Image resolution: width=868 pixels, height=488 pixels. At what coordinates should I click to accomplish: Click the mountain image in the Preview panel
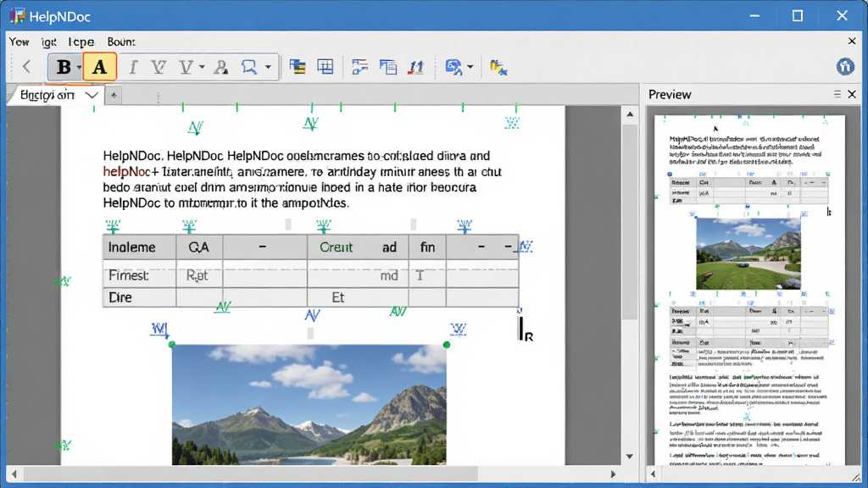point(748,253)
